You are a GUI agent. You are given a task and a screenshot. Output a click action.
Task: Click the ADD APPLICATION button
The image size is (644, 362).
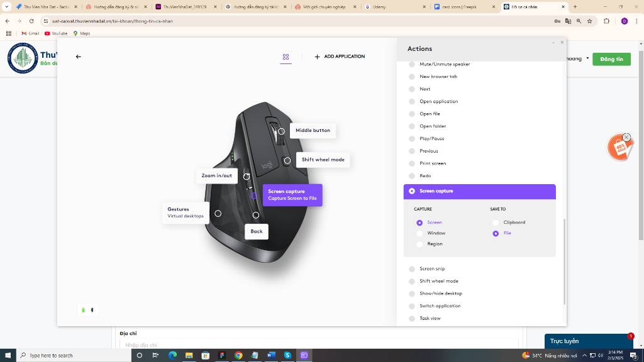(340, 57)
